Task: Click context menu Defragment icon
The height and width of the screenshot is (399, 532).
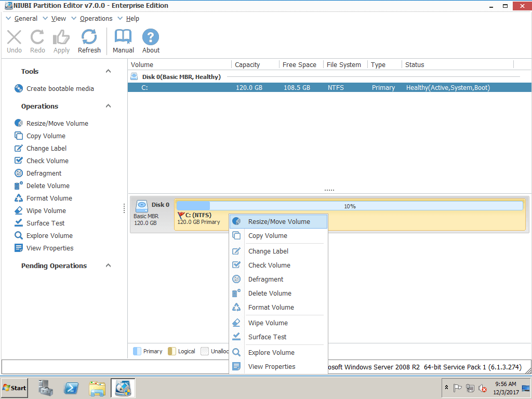Action: (236, 279)
